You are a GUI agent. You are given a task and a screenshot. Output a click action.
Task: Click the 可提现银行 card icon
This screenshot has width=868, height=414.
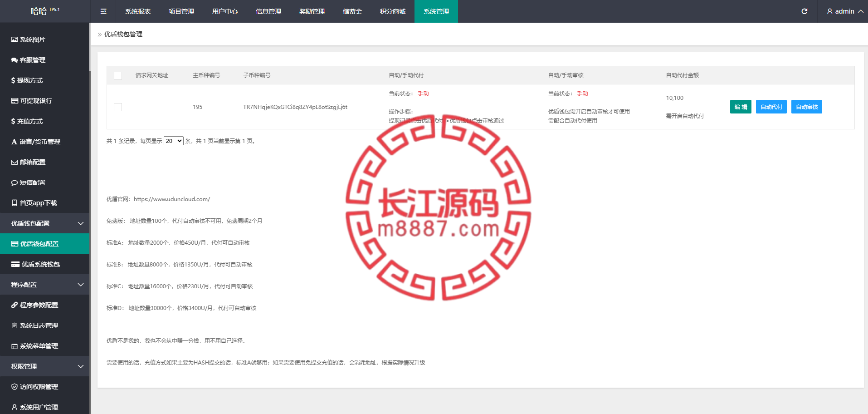[15, 101]
